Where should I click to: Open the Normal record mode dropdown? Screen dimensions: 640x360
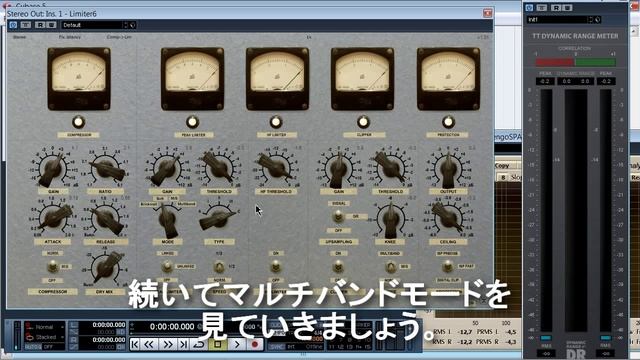pos(44,327)
